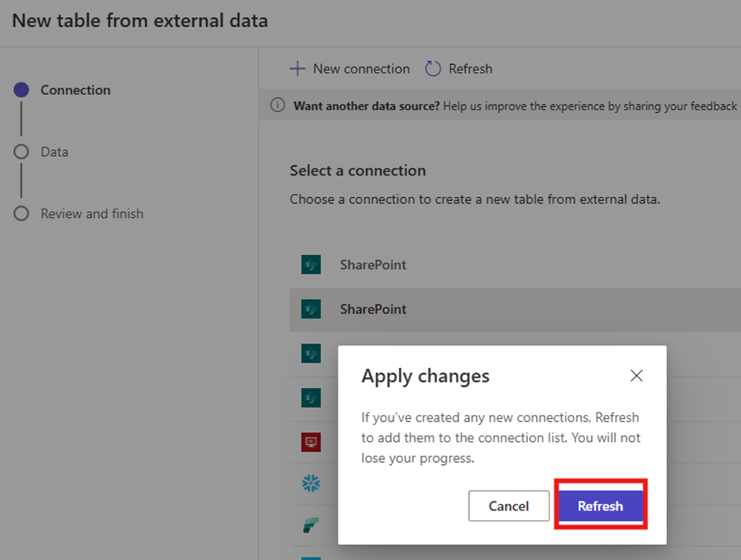The height and width of the screenshot is (560, 741).
Task: Close the Apply changes dialog with X
Action: coord(636,375)
